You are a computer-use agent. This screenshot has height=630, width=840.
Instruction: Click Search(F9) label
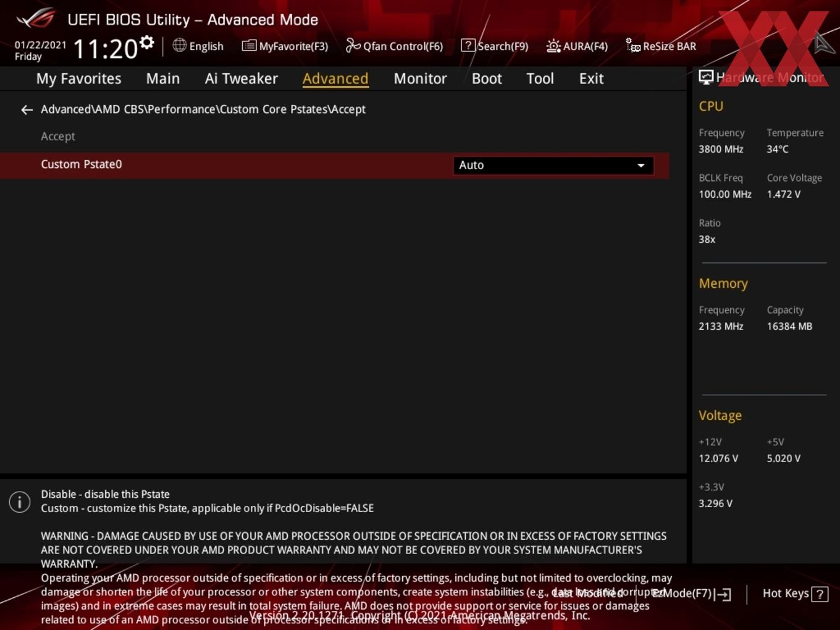point(503,46)
